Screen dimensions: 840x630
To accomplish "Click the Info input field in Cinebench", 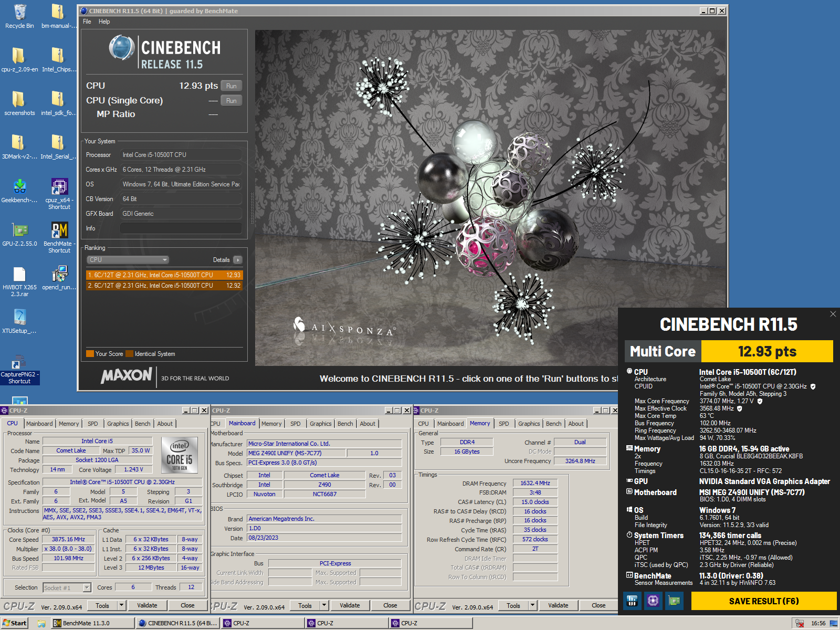I will tap(181, 228).
